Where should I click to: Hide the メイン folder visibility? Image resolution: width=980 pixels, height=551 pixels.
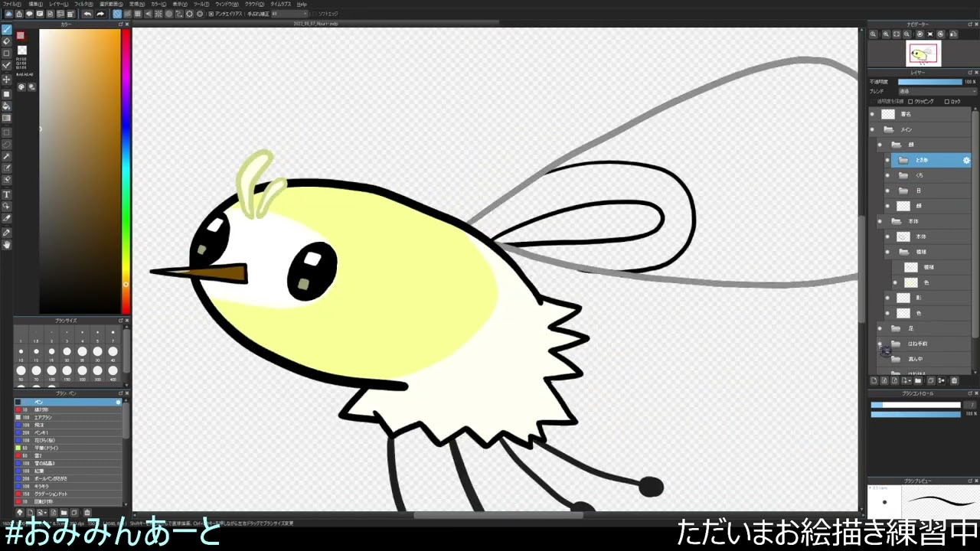pos(872,129)
